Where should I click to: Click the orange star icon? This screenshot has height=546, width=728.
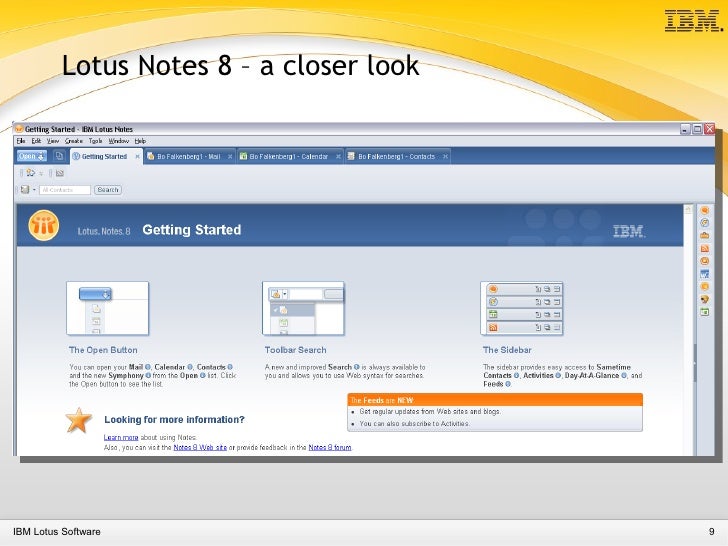(x=78, y=420)
